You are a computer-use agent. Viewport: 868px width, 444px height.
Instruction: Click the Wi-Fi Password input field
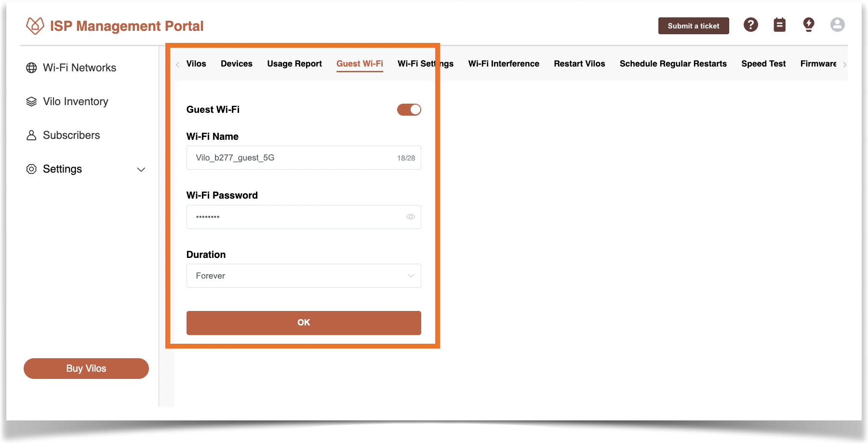click(x=304, y=217)
